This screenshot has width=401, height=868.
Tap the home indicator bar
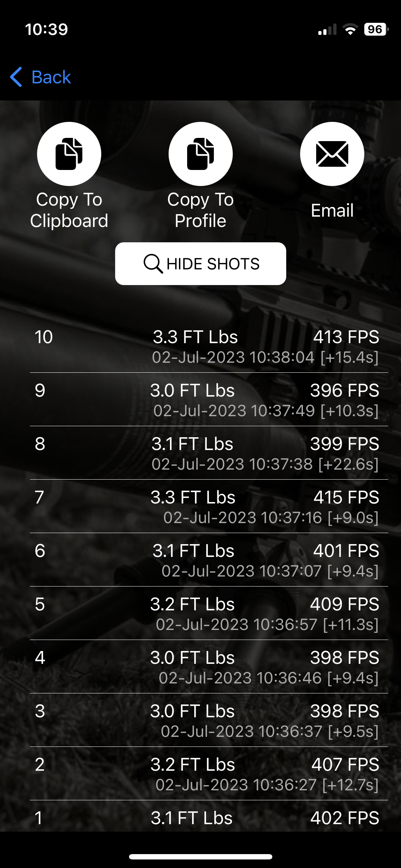[x=201, y=857]
